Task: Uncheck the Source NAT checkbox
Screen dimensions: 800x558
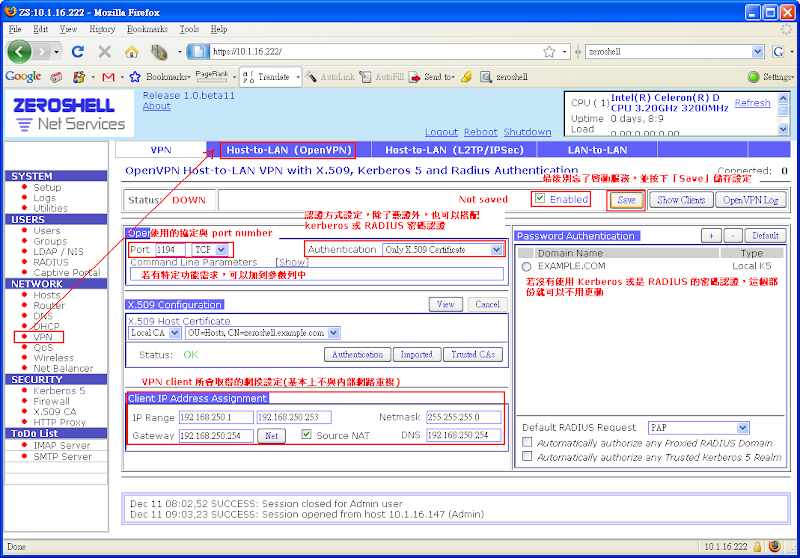Action: click(x=306, y=435)
